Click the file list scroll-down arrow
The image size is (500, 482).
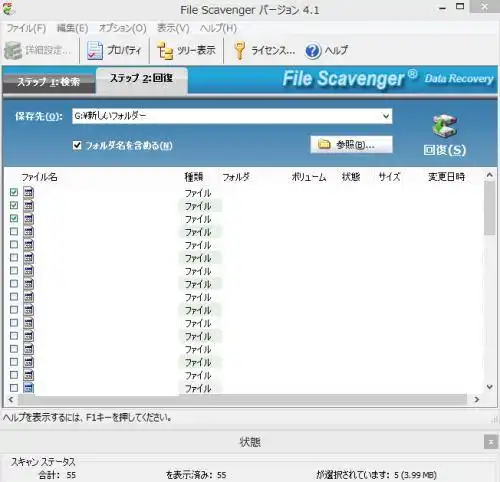(489, 387)
